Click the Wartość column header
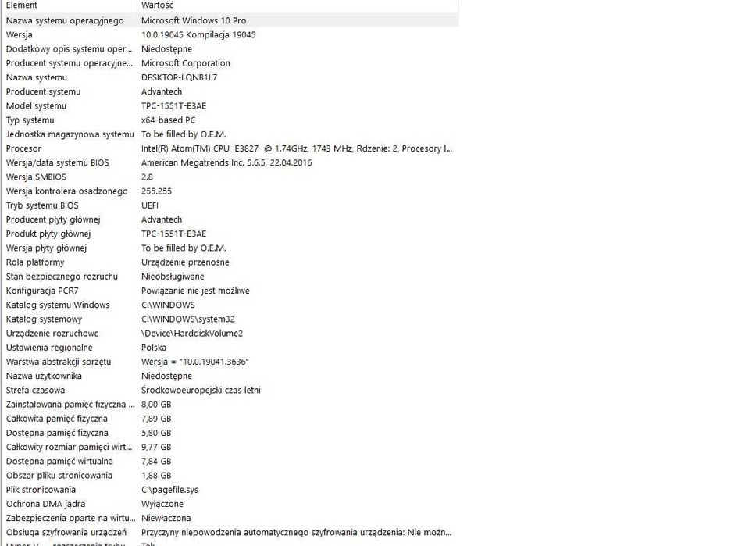Viewport: 756px width, 546px height. pyautogui.click(x=158, y=5)
